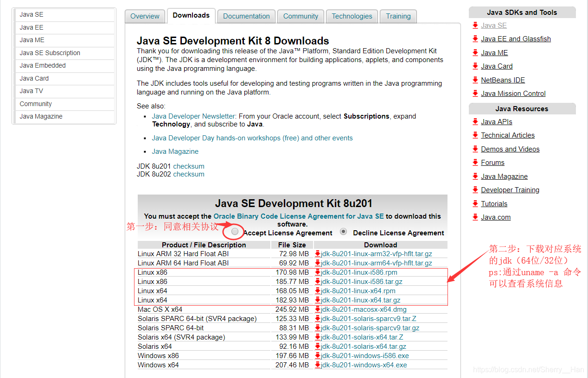Click red arrow icon next to Java EE and Glassfish
The width and height of the screenshot is (588, 378).
pos(475,39)
